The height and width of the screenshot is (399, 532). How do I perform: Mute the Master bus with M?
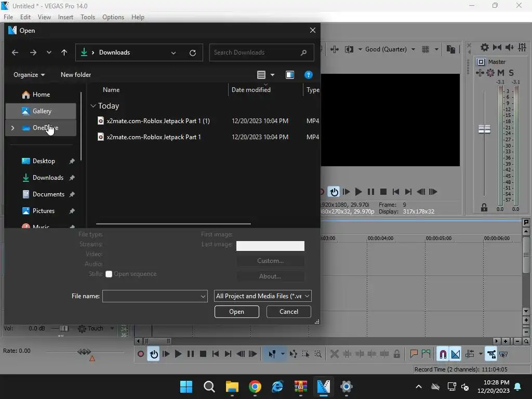click(x=501, y=73)
